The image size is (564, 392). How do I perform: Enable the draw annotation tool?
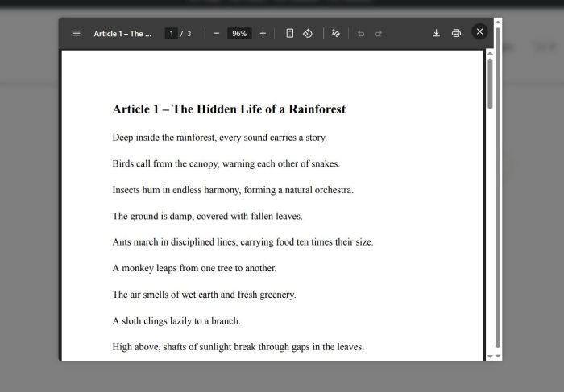335,33
